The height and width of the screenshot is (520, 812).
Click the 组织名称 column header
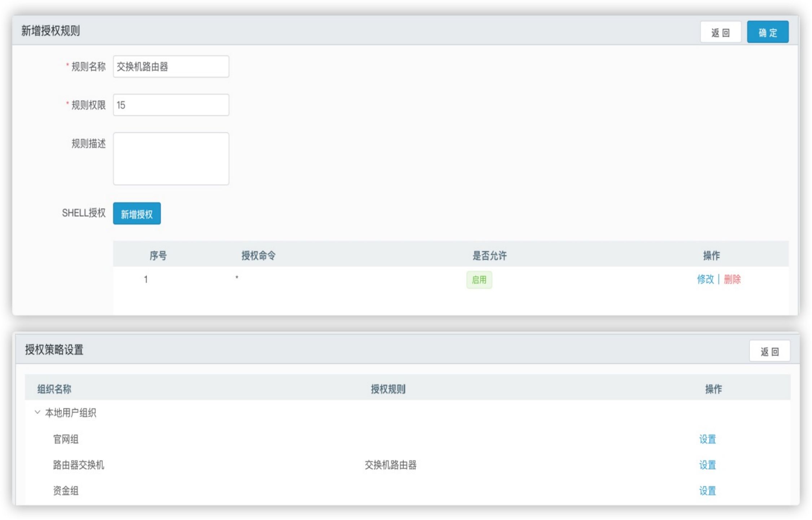click(x=54, y=389)
